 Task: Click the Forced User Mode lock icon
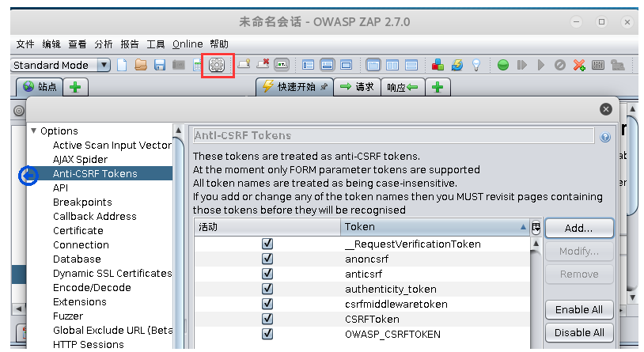coord(617,65)
